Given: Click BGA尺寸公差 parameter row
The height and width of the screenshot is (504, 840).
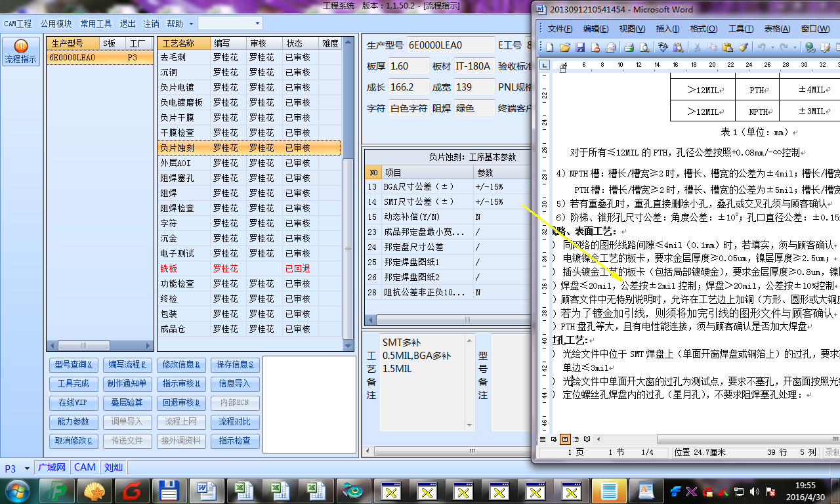Looking at the screenshot, I should pos(448,186).
